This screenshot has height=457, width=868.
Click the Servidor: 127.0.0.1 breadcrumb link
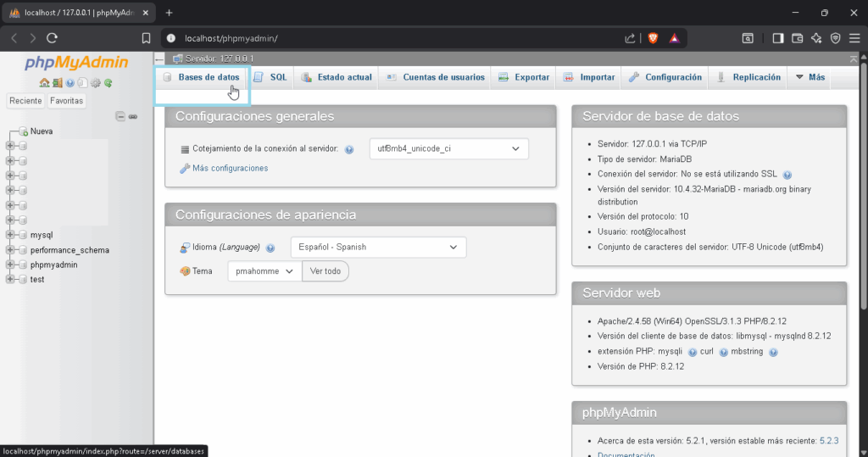click(220, 59)
